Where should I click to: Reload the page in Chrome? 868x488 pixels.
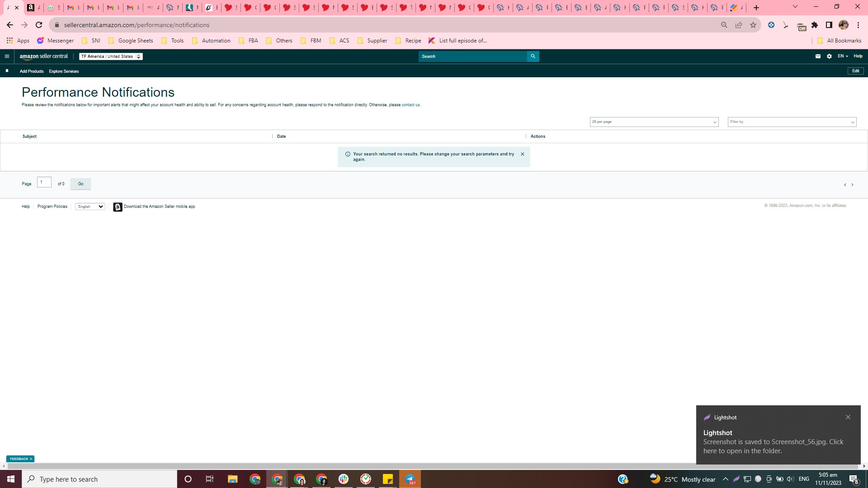(39, 25)
